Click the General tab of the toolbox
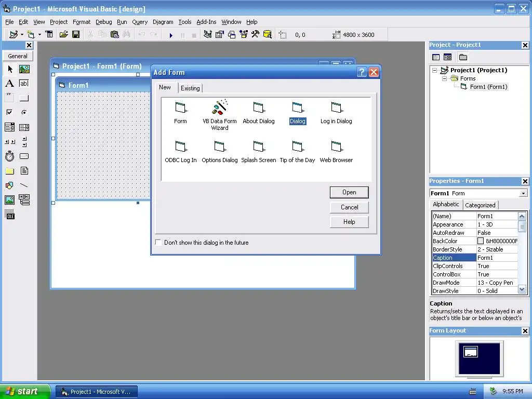This screenshot has height=399, width=532. point(18,56)
